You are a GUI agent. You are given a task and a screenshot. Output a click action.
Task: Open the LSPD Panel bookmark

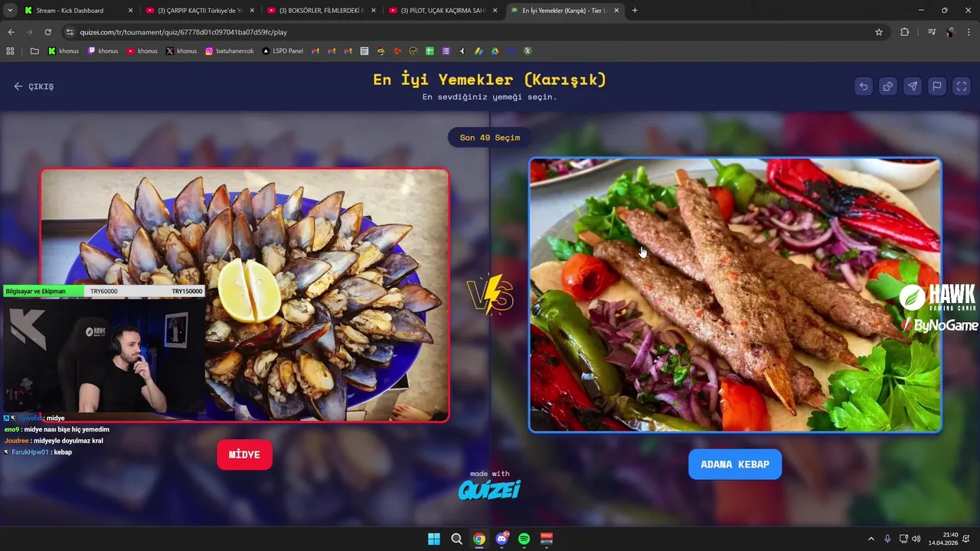tap(283, 51)
